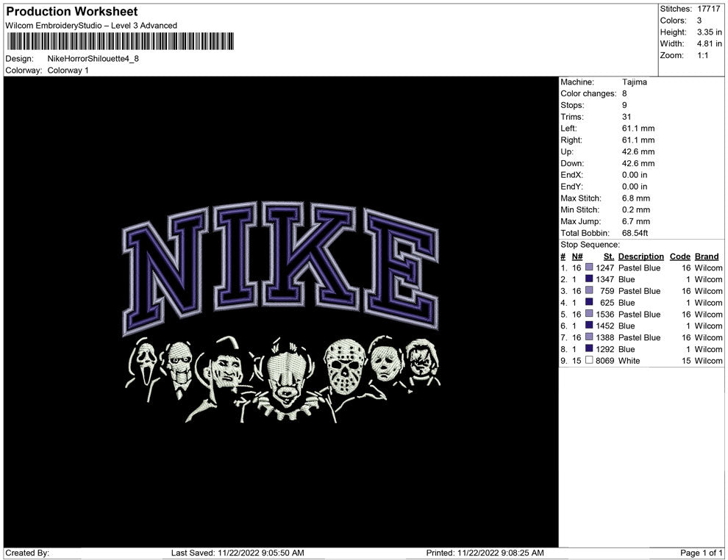Click the N# column header

577,256
